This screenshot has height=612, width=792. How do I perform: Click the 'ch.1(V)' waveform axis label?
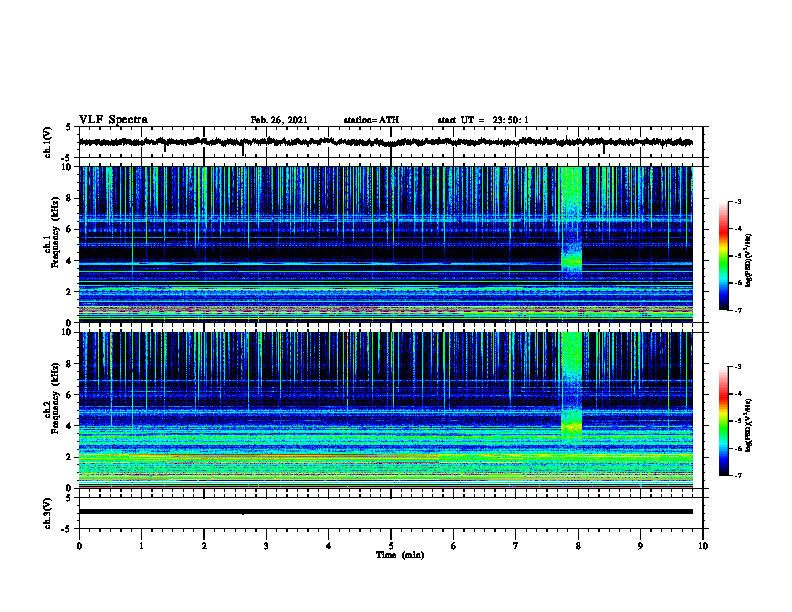click(x=47, y=142)
